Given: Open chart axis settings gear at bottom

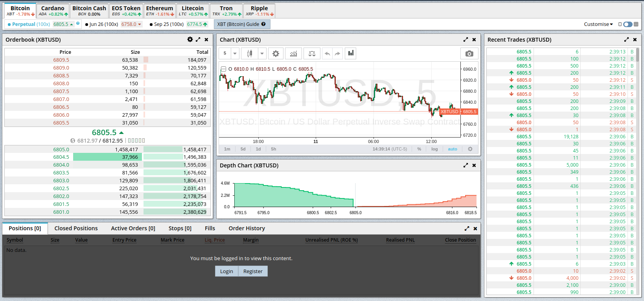Looking at the screenshot, I should point(470,149).
